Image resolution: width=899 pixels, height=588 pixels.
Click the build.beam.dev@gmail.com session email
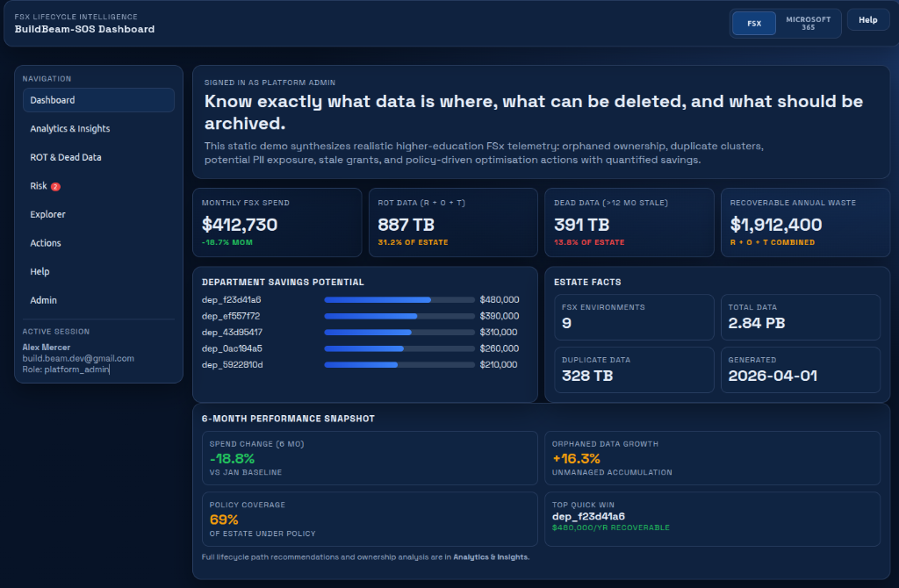point(78,359)
